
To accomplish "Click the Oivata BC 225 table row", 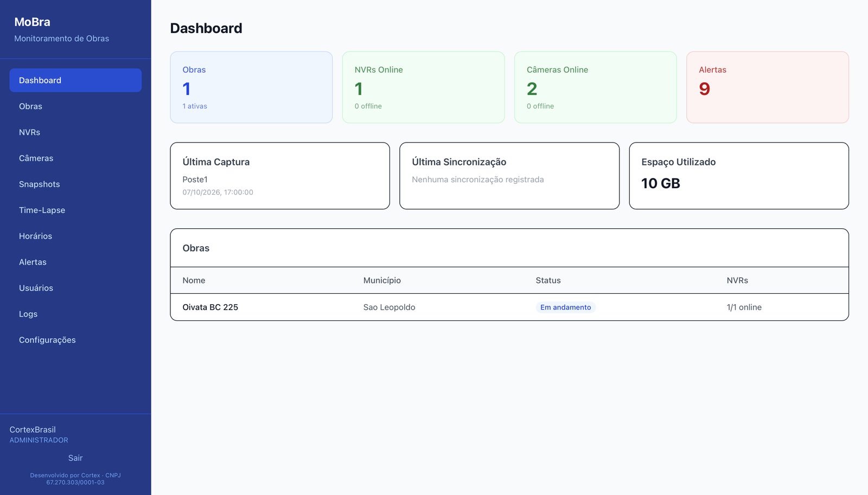I will point(509,307).
